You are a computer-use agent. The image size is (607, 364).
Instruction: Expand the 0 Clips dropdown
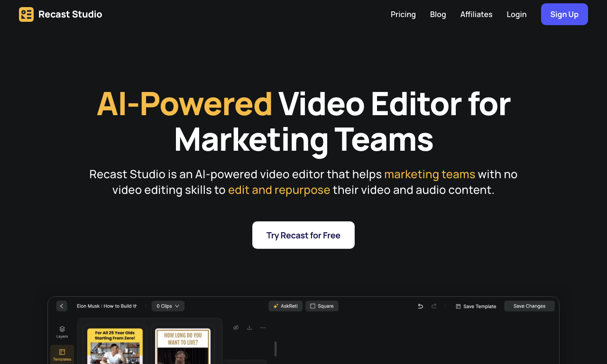pyautogui.click(x=168, y=306)
